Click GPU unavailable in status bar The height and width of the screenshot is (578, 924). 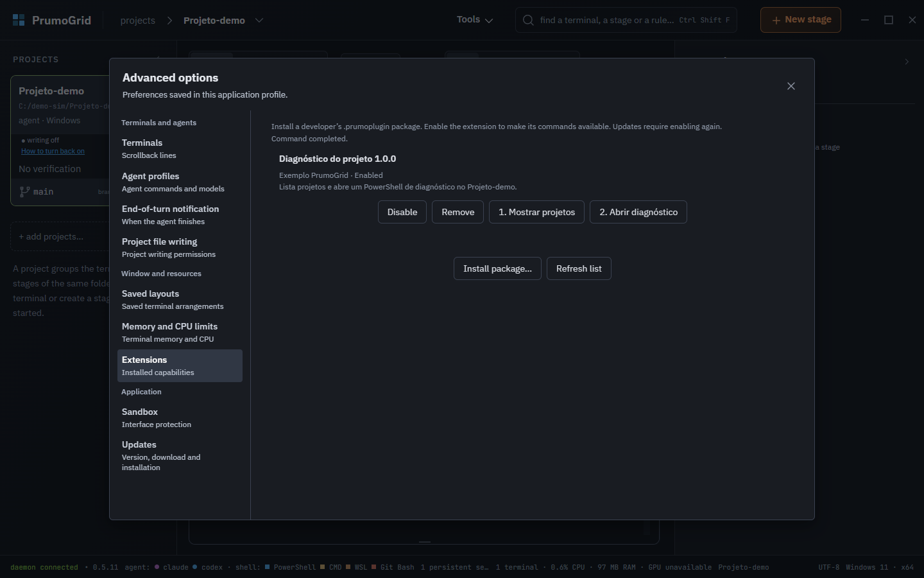(x=680, y=567)
